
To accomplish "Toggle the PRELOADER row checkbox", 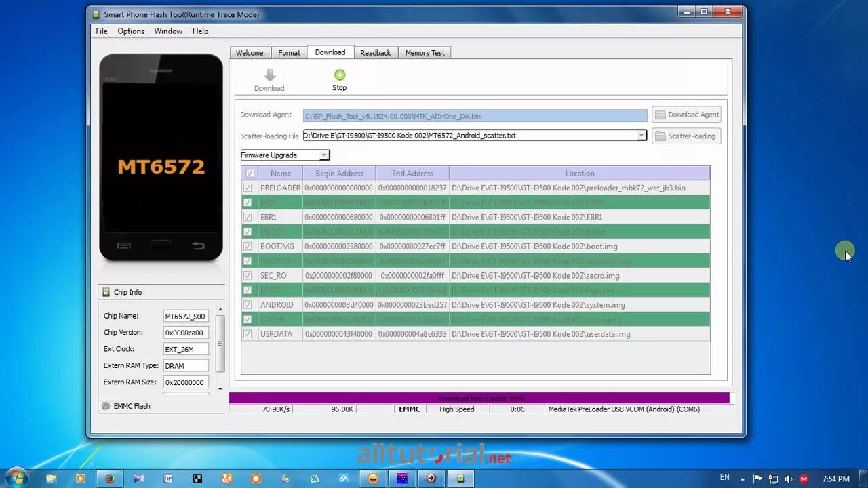I will click(248, 188).
